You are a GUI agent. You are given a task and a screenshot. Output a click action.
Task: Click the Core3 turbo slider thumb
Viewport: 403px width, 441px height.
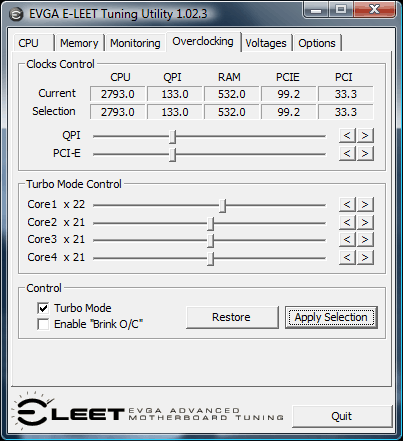[x=210, y=241]
